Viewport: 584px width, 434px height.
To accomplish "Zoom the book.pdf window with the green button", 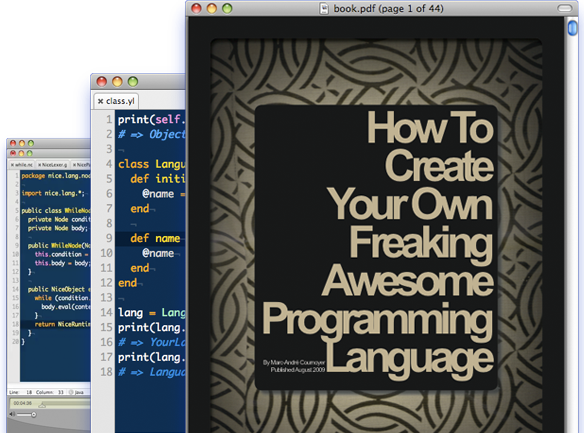I will coord(227,8).
